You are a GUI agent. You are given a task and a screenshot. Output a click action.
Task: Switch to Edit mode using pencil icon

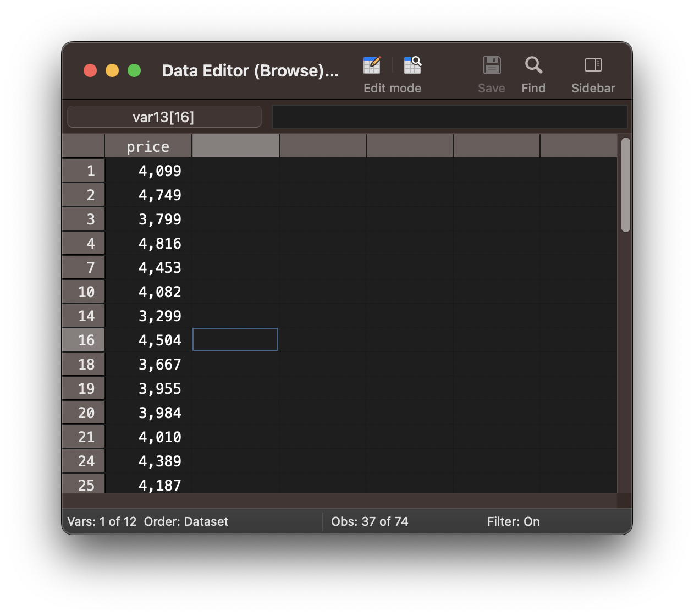tap(372, 65)
